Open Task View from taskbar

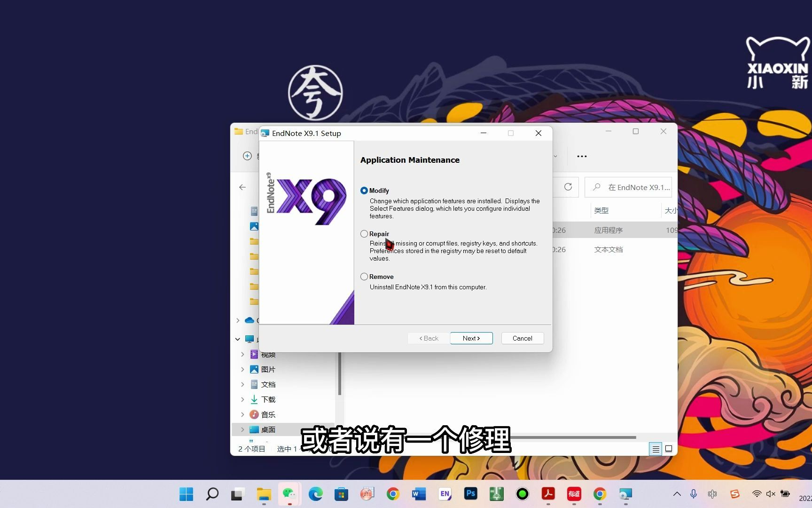[x=237, y=494]
